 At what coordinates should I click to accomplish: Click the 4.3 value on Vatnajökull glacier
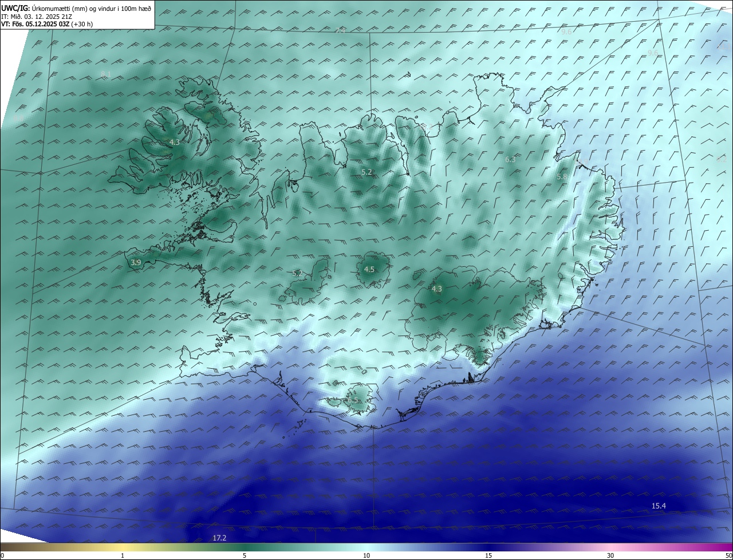click(x=437, y=289)
